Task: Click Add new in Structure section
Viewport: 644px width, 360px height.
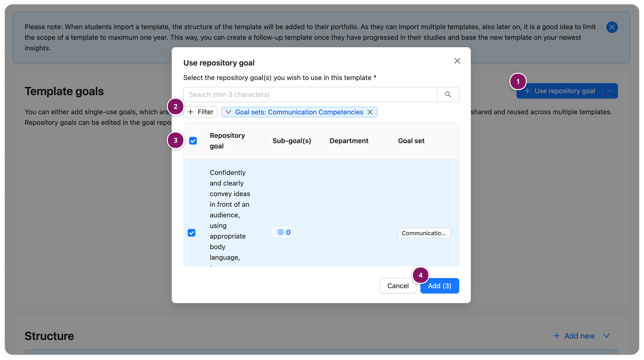Action: point(574,336)
